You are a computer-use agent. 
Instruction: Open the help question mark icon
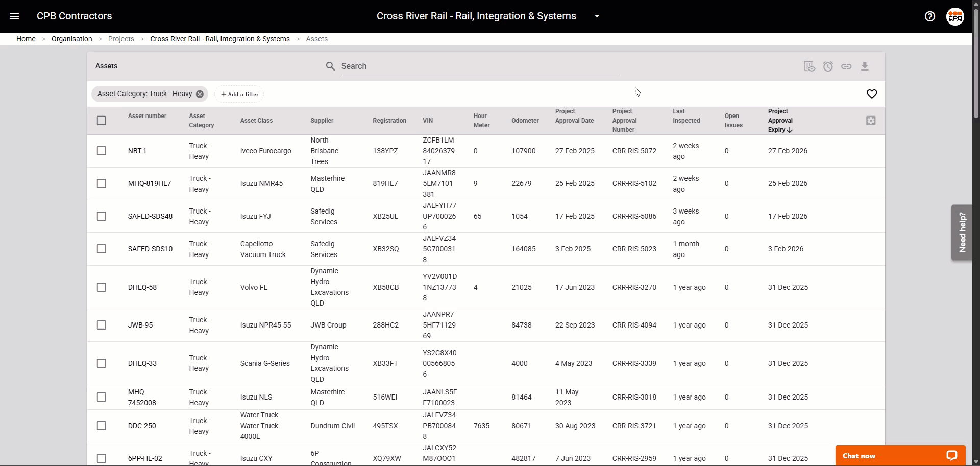(930, 16)
